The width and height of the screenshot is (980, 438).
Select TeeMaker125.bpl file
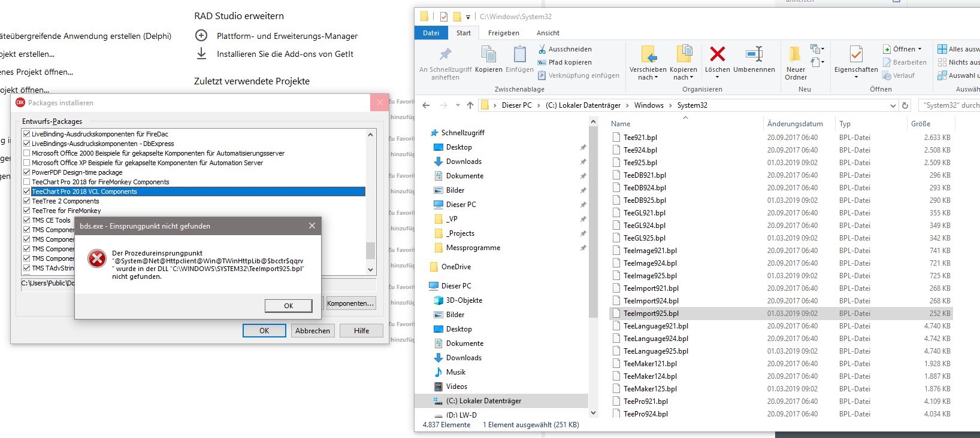650,389
